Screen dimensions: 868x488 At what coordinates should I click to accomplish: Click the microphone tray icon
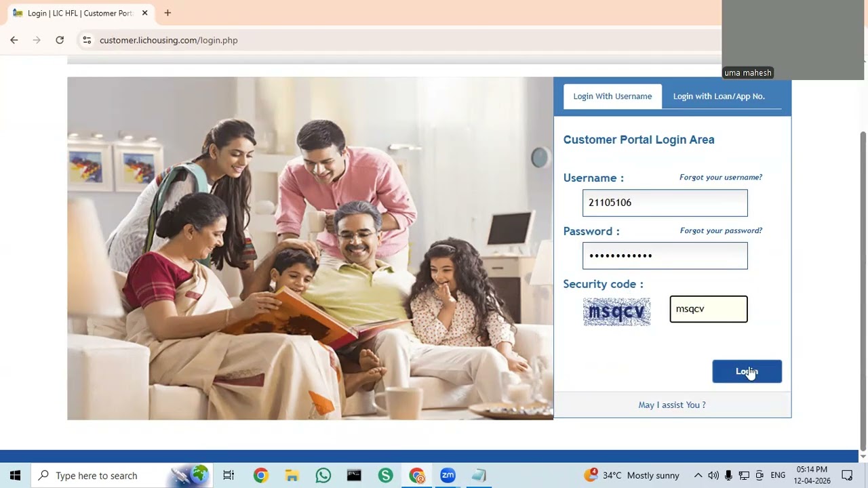point(728,475)
